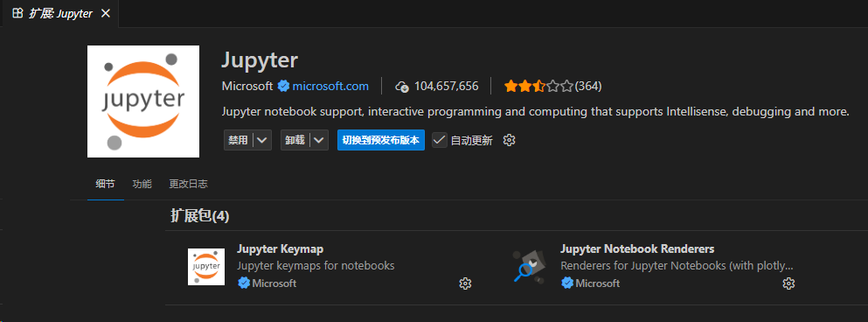Viewport: 868px width, 322px height.
Task: Click the Jupyter extension title heading
Action: (260, 59)
